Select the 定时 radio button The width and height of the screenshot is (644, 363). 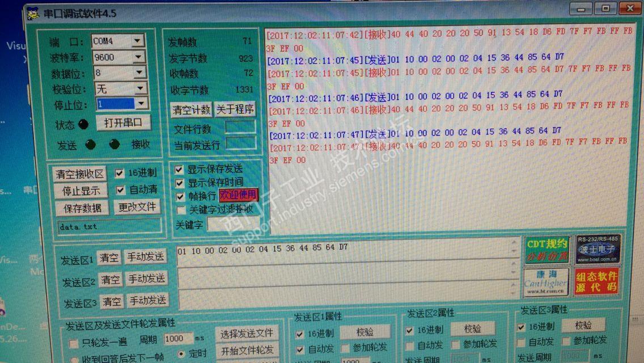[x=181, y=353]
